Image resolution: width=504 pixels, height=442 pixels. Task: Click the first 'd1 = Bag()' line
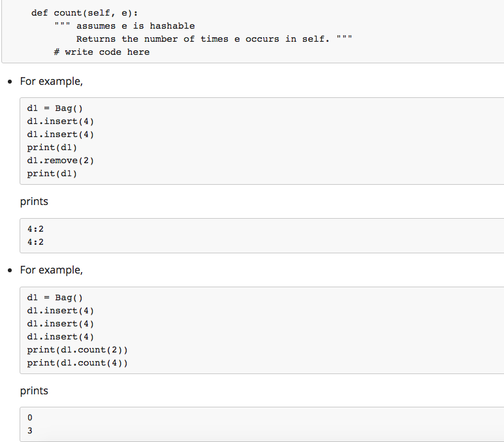click(x=55, y=108)
